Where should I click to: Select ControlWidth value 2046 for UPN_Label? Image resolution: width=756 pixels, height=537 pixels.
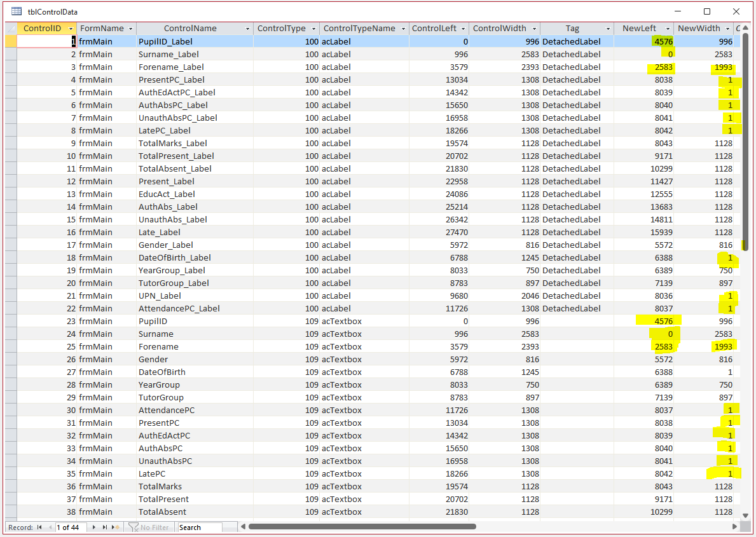(504, 296)
